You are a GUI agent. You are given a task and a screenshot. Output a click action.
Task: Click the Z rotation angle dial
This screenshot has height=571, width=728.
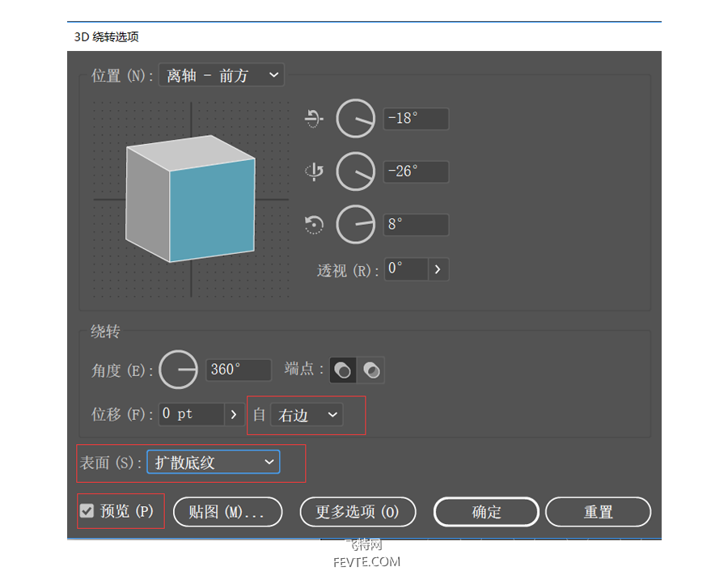coord(356,225)
